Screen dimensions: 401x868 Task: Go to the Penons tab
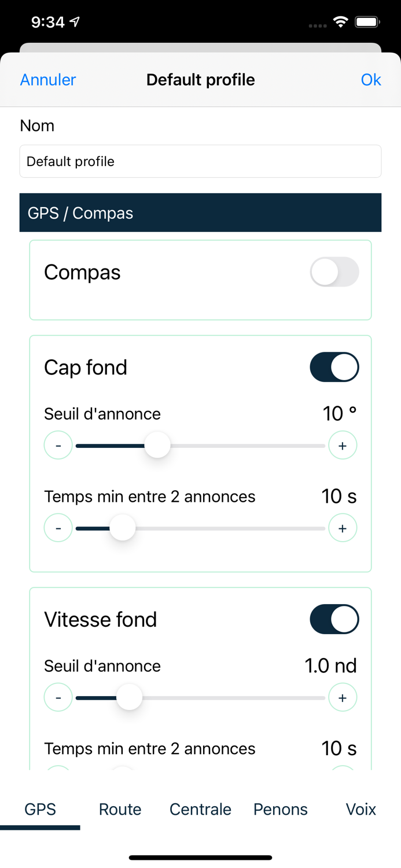pos(281,809)
